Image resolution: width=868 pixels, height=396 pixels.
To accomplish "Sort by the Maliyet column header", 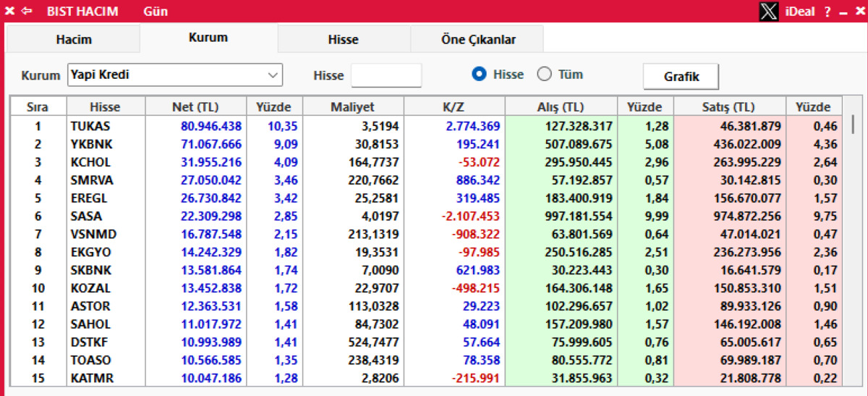I will (x=353, y=107).
